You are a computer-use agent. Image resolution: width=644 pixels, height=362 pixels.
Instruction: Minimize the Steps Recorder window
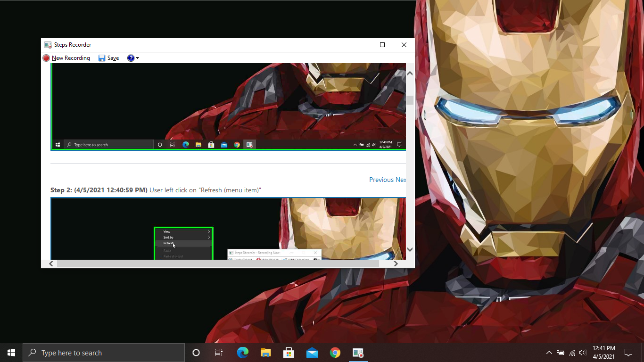(x=361, y=45)
